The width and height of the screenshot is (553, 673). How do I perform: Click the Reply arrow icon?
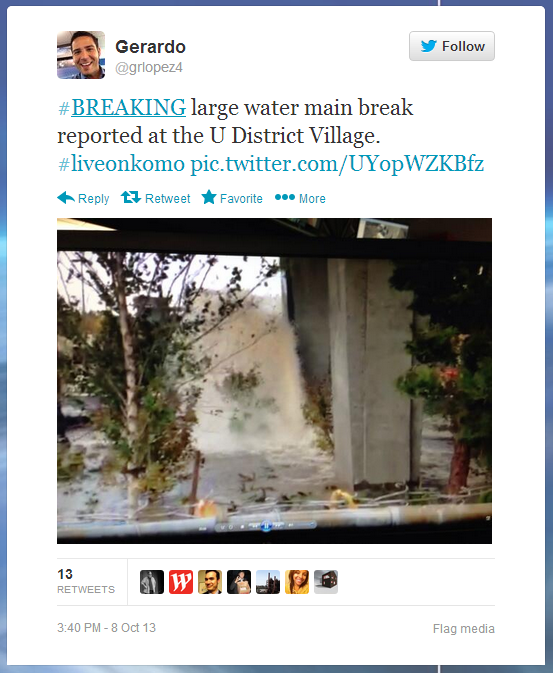pos(66,198)
